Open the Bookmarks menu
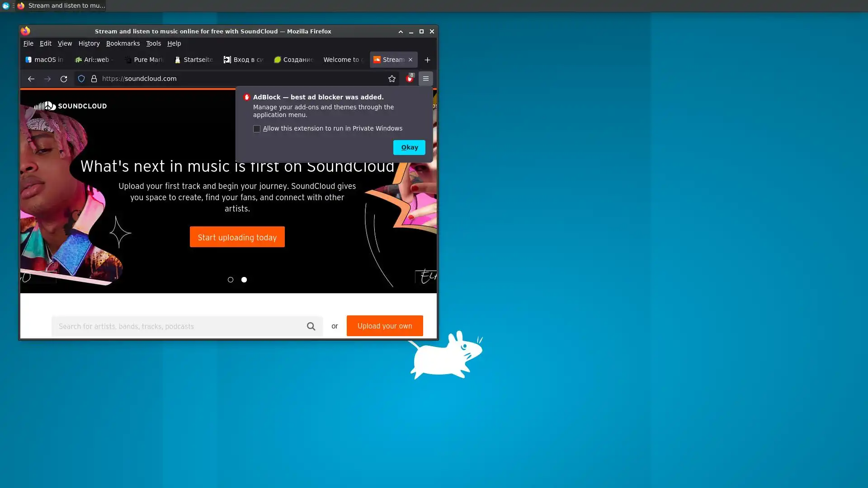This screenshot has height=488, width=868. click(x=123, y=43)
